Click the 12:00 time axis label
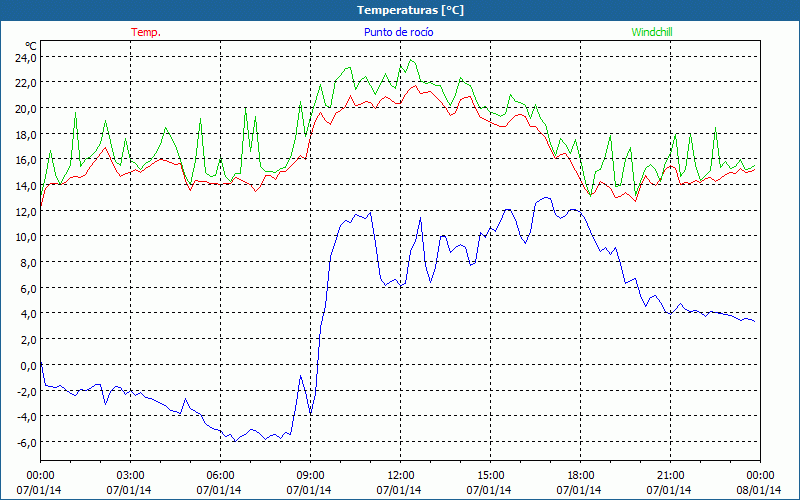This screenshot has height=500, width=800. pyautogui.click(x=400, y=476)
